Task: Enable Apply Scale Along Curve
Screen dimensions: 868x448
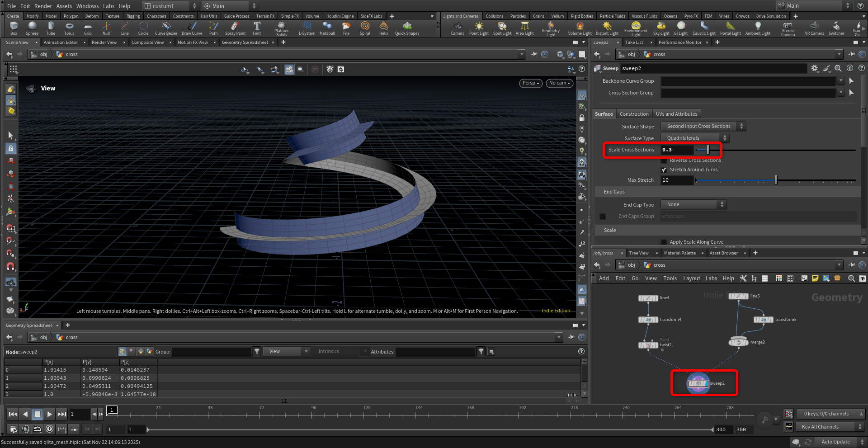Action: (664, 242)
